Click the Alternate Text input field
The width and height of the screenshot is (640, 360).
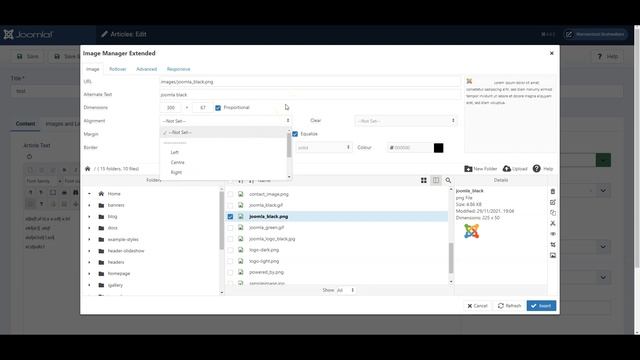(x=310, y=95)
